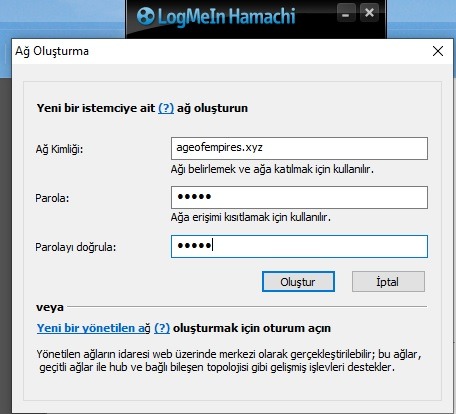Screen dimensions: 456x414
Task: Click the ageofempires.xyz text in the field
Action: point(219,147)
